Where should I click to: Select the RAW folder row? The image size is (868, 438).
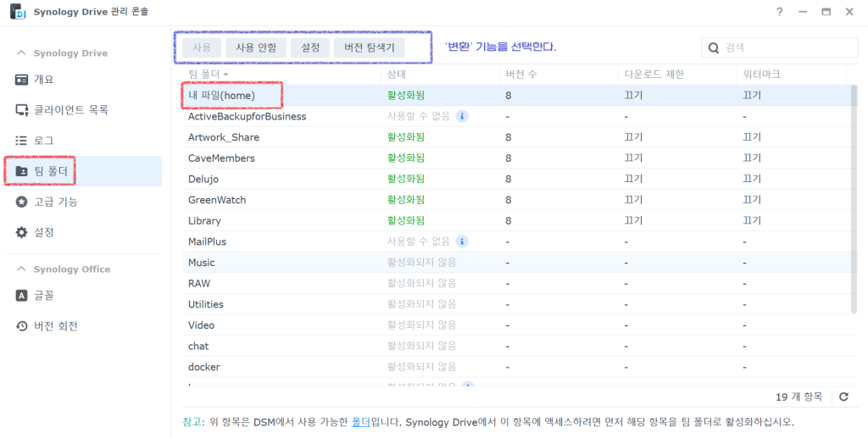(516, 283)
